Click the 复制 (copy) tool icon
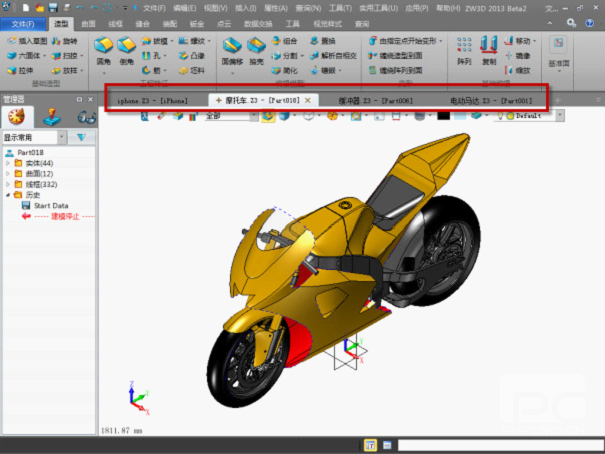 489,52
